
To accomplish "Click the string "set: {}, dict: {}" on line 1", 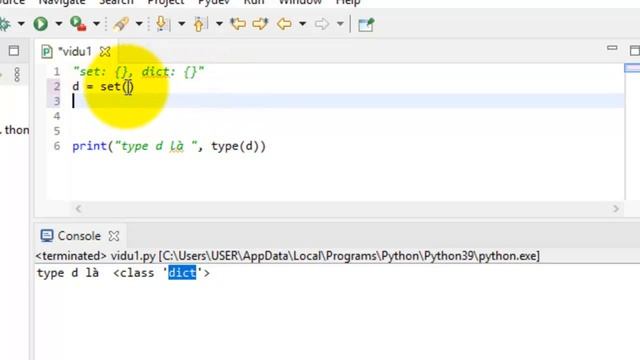I will (x=138, y=72).
